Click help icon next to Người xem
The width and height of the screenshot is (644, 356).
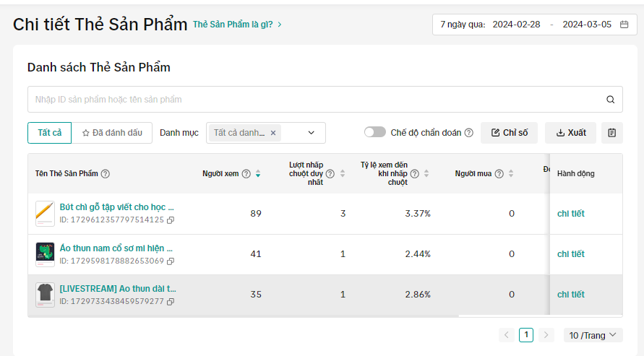tap(246, 173)
